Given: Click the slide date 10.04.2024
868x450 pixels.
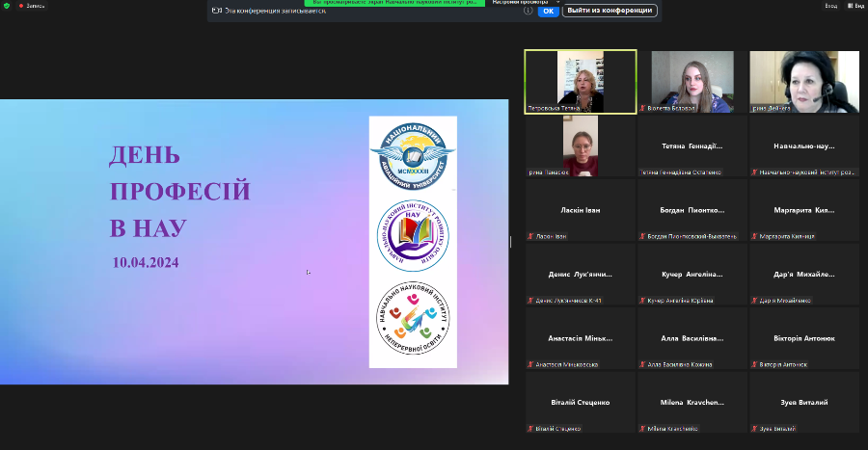Looking at the screenshot, I should click(146, 263).
